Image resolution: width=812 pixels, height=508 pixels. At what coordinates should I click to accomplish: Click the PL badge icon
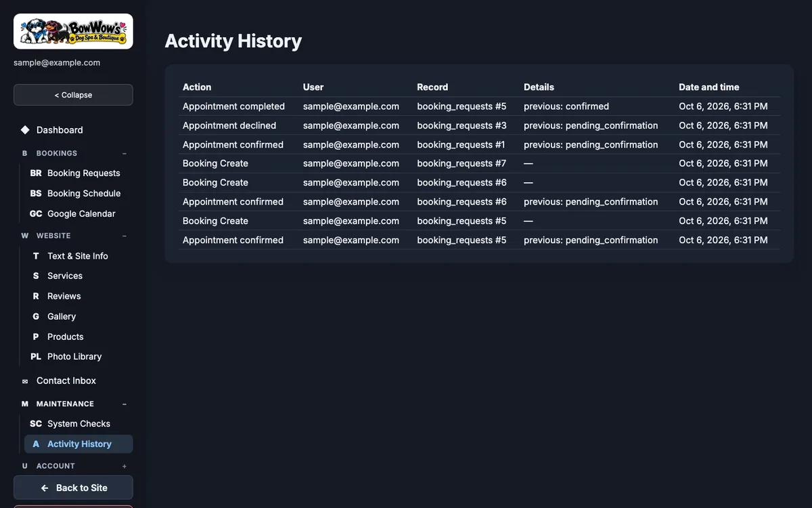pos(36,357)
